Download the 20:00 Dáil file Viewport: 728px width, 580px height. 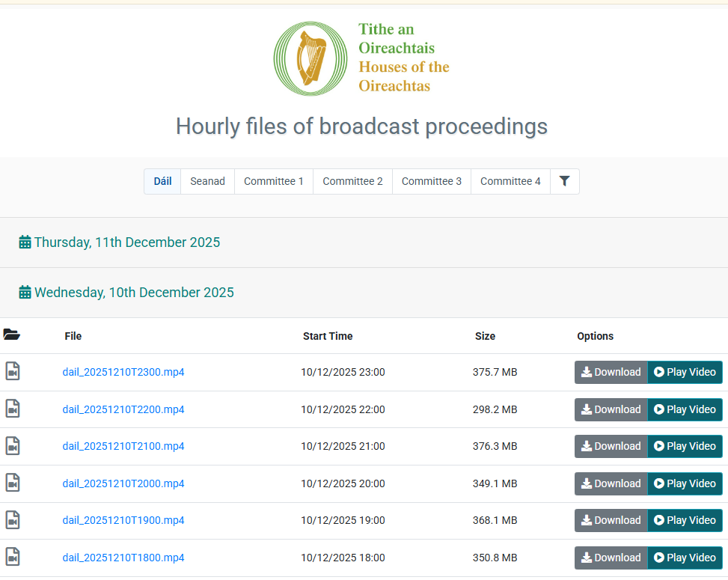(611, 483)
